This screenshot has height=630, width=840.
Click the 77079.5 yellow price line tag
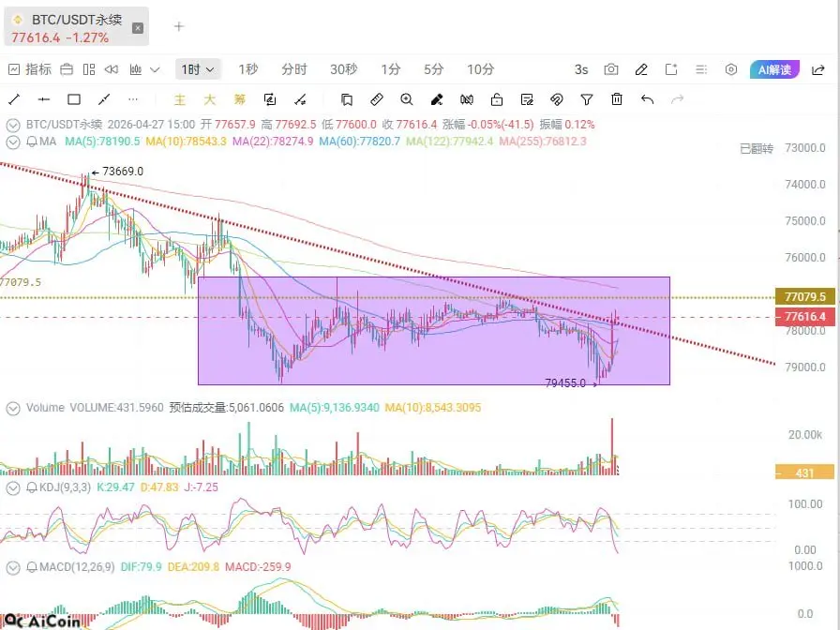click(804, 296)
